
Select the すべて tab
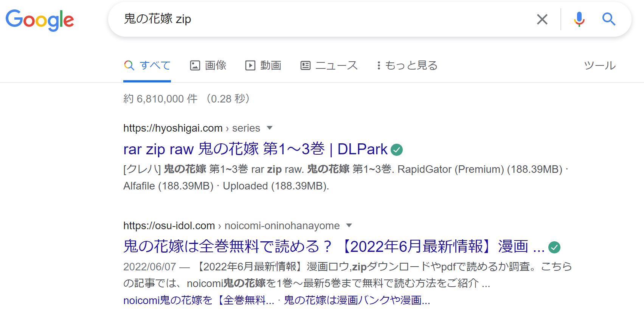147,65
